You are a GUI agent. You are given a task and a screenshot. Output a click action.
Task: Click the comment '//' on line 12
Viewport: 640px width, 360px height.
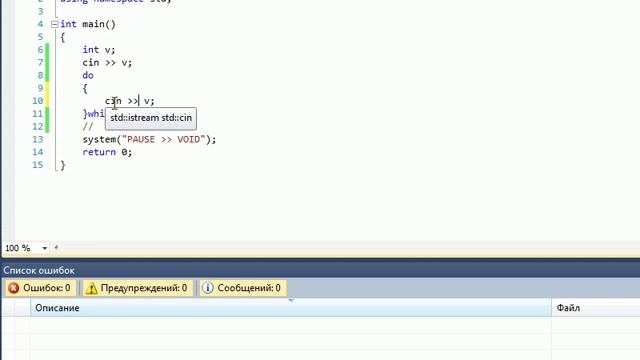click(x=88, y=127)
